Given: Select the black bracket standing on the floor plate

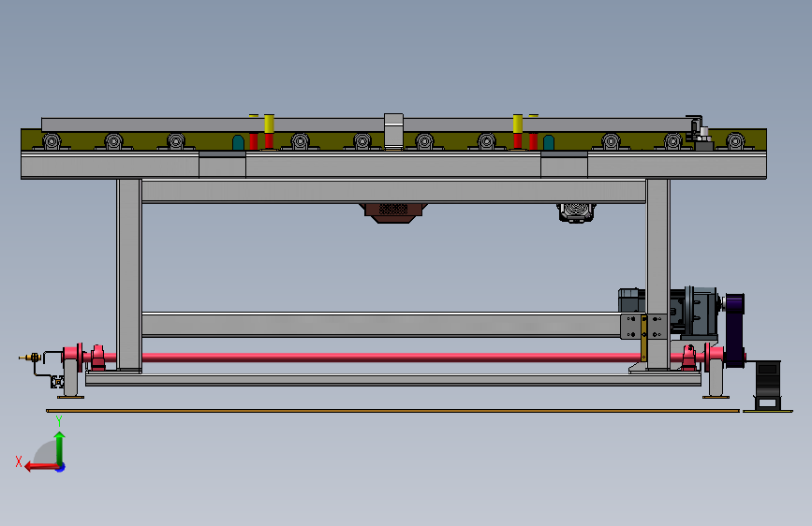Looking at the screenshot, I should (x=768, y=386).
